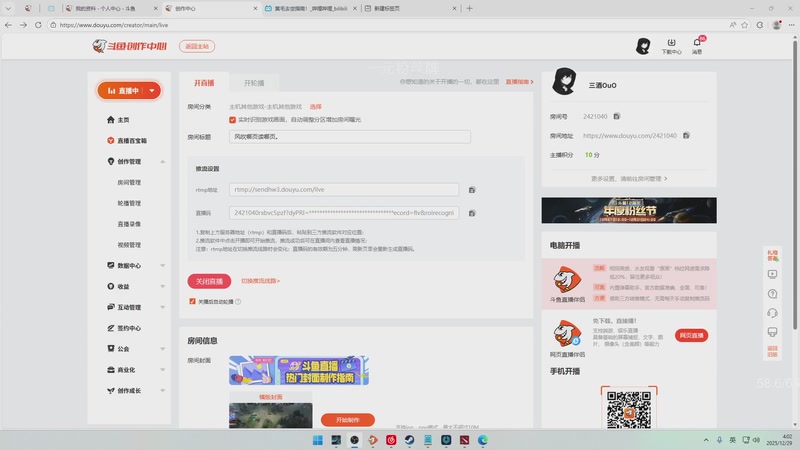Refresh the browser page

(x=38, y=24)
